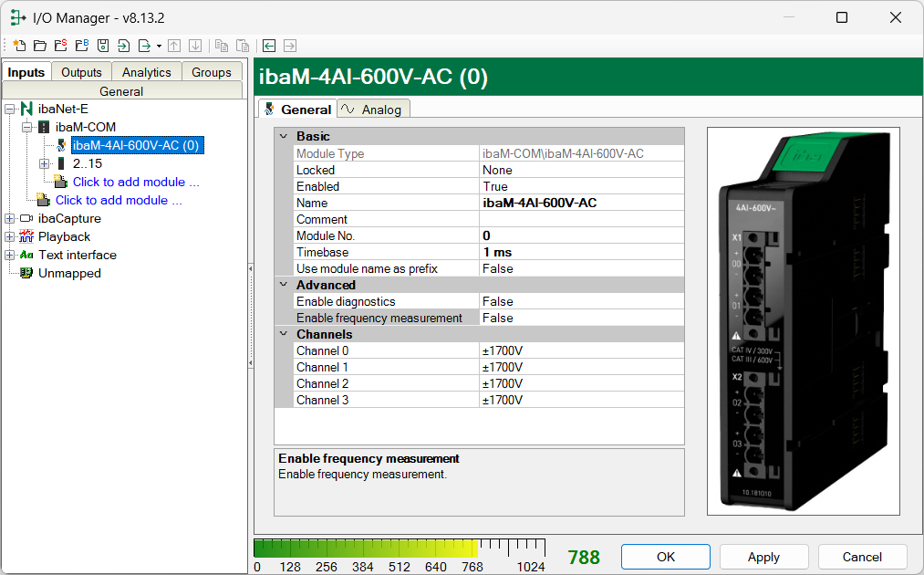Click the import icon with inward green arrow

tap(123, 46)
